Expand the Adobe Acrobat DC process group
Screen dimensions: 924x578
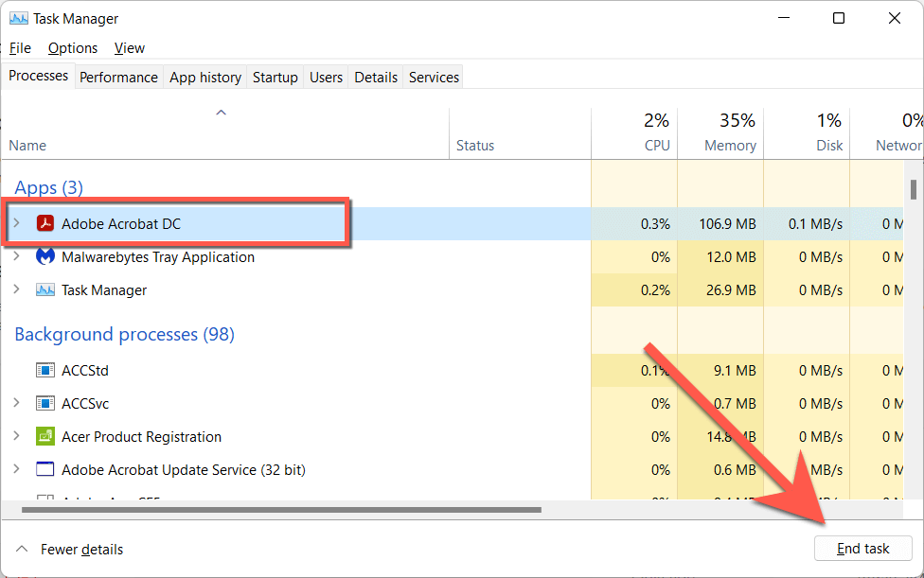coord(16,223)
